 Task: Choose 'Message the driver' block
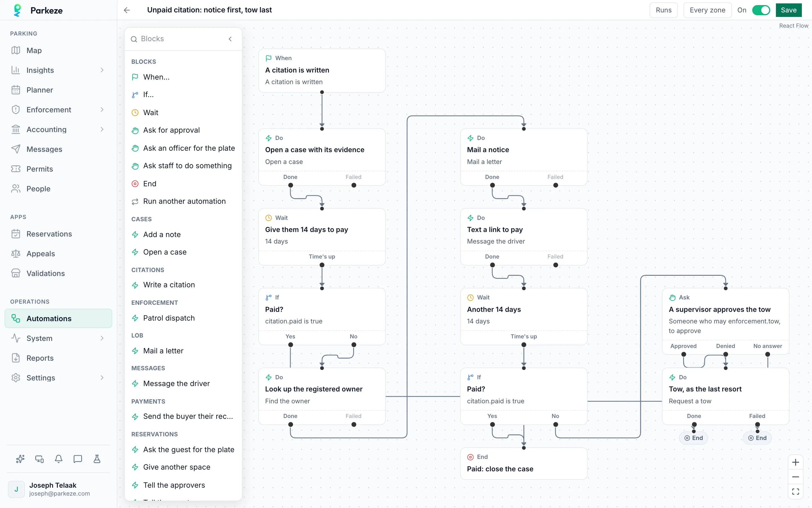(x=183, y=384)
